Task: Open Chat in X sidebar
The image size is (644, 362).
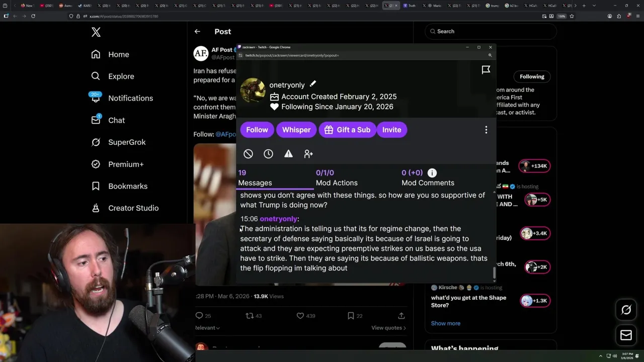Action: pos(108,120)
